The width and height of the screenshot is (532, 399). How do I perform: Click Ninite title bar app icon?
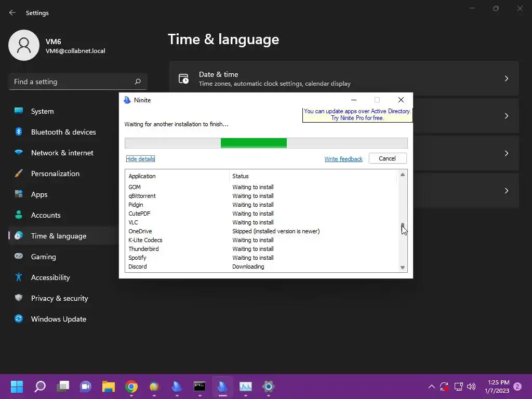point(127,100)
